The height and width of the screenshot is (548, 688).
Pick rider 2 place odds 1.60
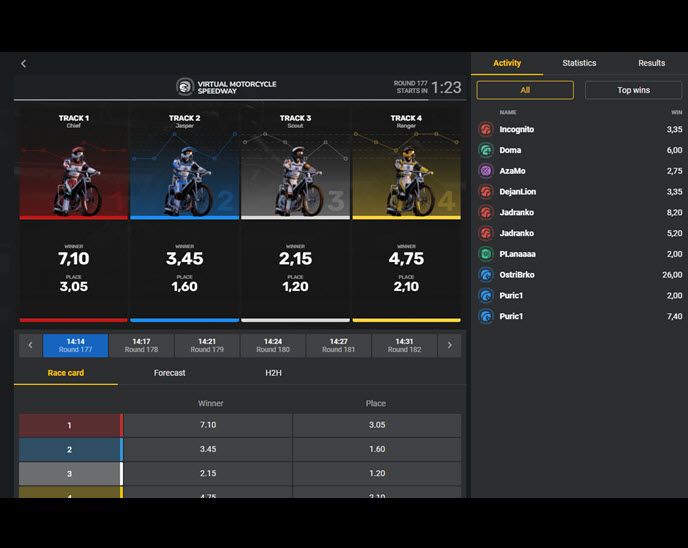[x=376, y=451]
